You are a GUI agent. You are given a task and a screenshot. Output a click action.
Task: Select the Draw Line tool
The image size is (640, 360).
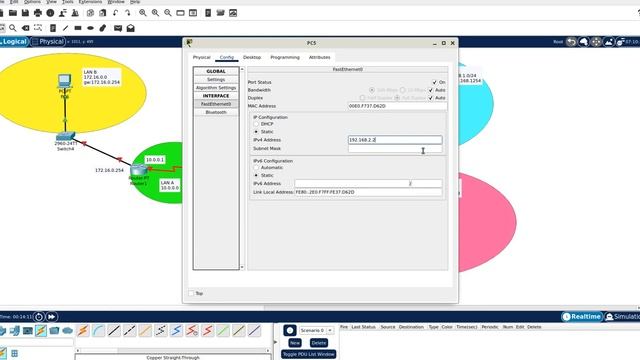point(65,28)
